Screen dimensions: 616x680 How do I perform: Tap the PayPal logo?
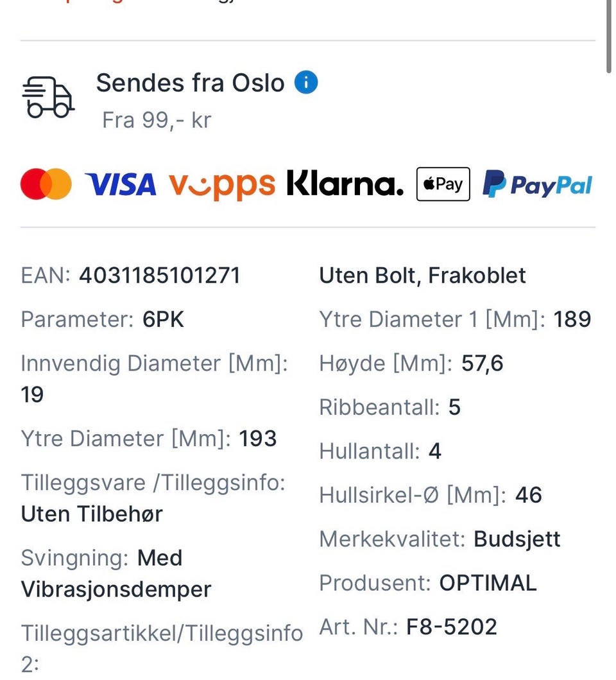pyautogui.click(x=538, y=184)
